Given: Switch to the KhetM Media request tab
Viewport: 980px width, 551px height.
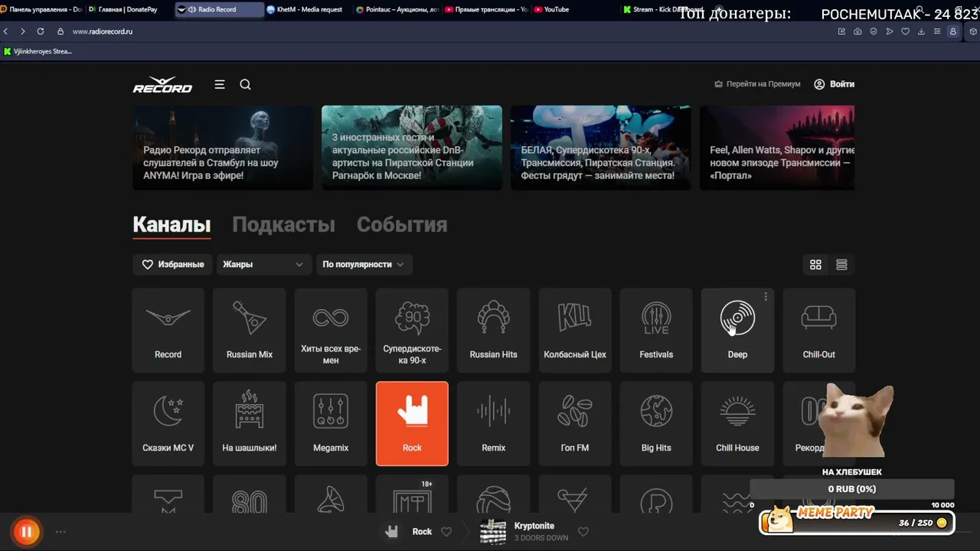Looking at the screenshot, I should click(x=308, y=9).
